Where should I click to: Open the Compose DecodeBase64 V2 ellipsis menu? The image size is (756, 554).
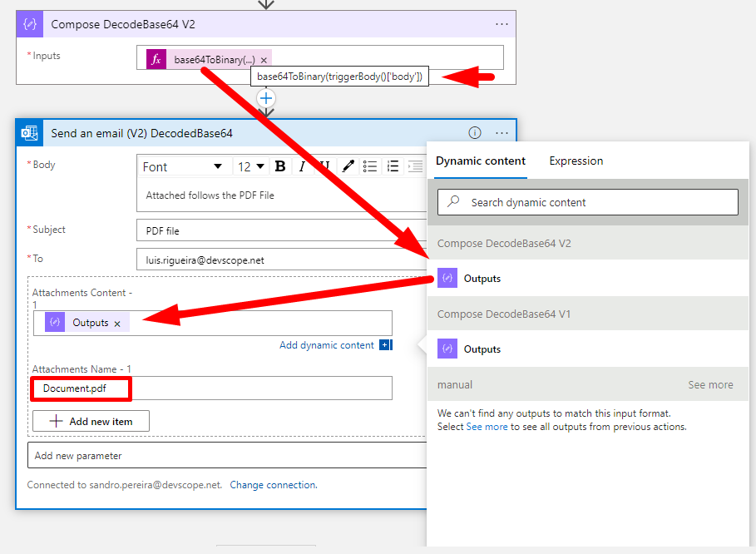tap(502, 24)
